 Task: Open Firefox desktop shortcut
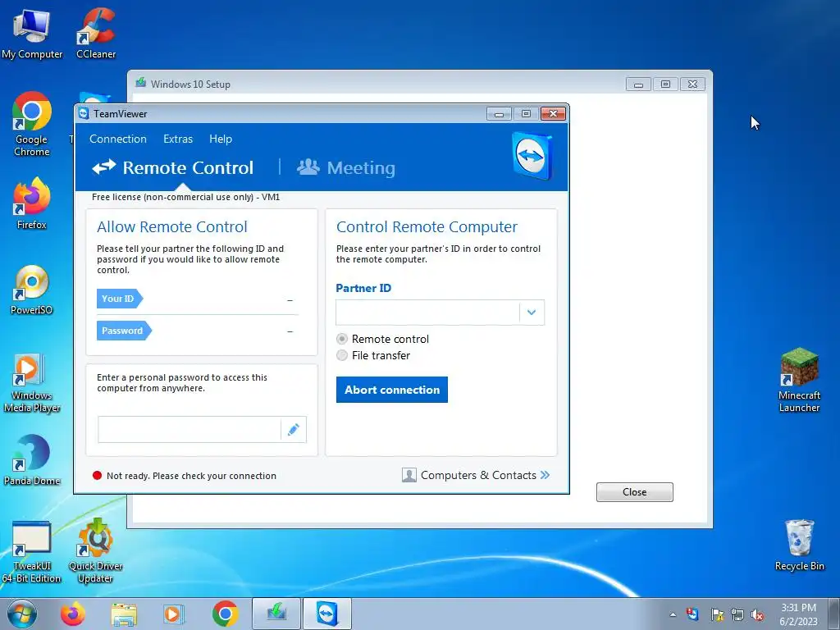pyautogui.click(x=32, y=203)
